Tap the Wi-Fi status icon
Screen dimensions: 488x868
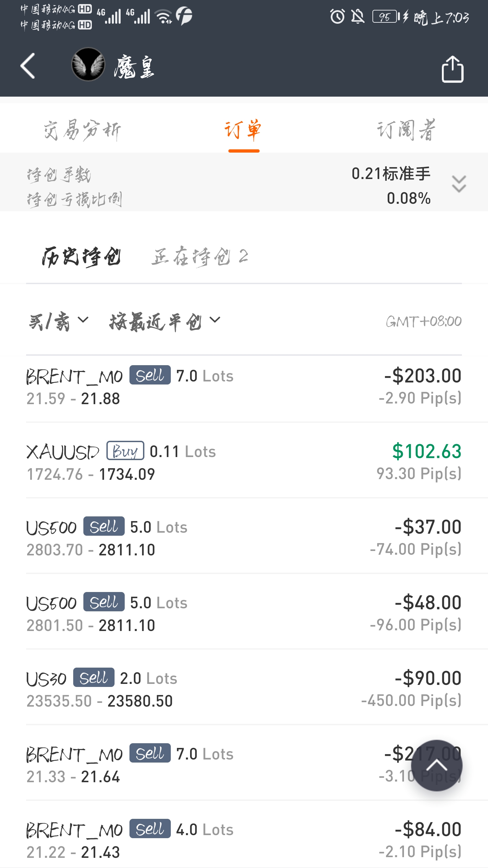[x=164, y=16]
